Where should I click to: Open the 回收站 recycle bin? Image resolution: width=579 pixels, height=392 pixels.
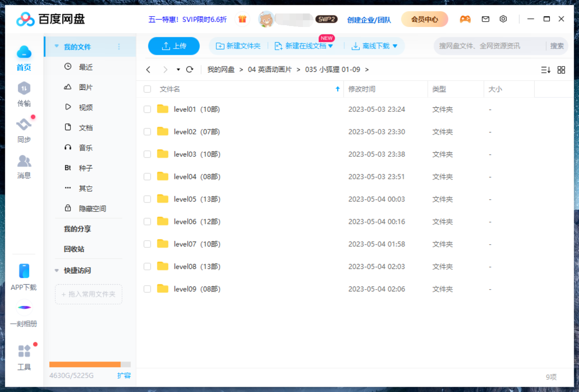(x=73, y=249)
